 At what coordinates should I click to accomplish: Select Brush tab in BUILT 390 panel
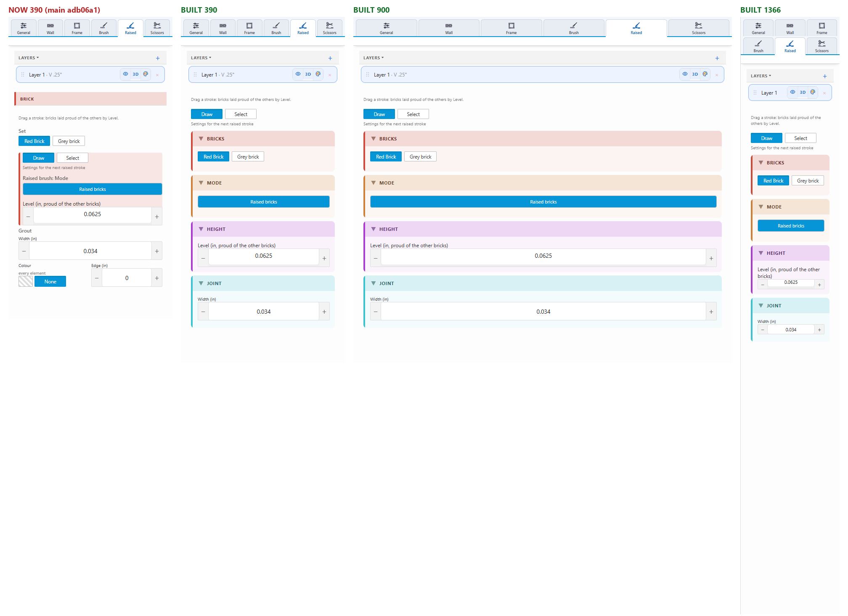click(276, 28)
